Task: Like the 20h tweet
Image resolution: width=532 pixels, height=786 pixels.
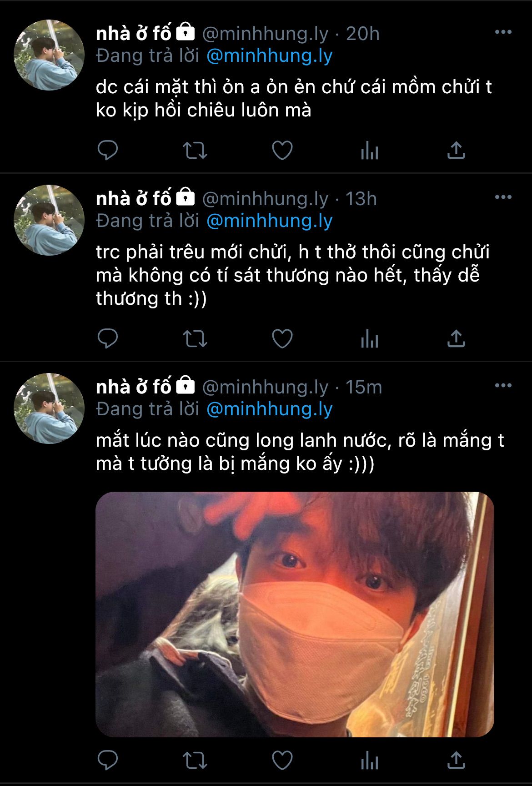Action: [282, 151]
